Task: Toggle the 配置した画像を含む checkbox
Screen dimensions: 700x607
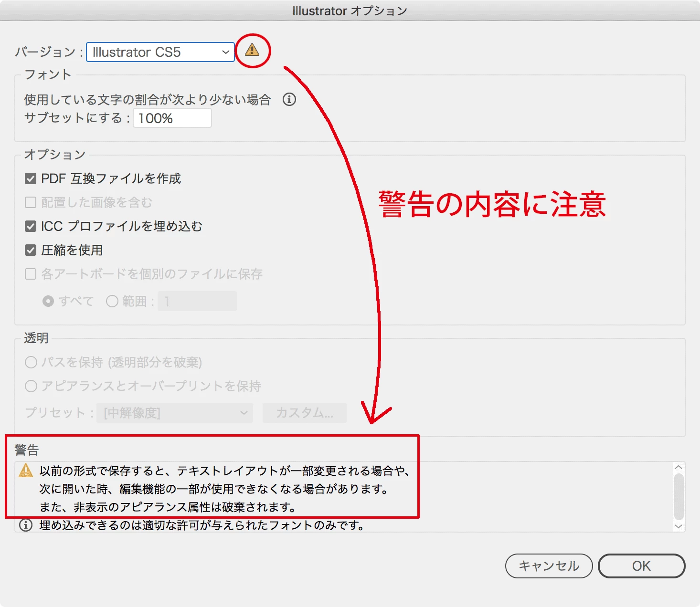Action: click(31, 202)
